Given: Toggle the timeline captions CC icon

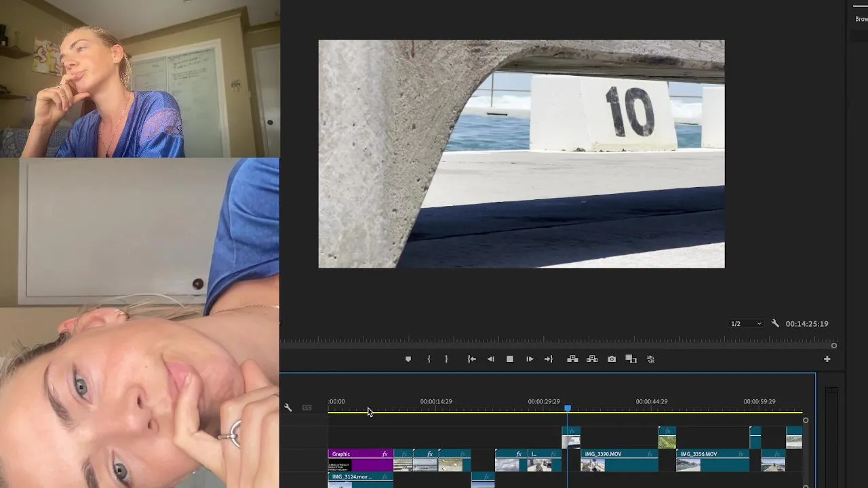Looking at the screenshot, I should [307, 407].
